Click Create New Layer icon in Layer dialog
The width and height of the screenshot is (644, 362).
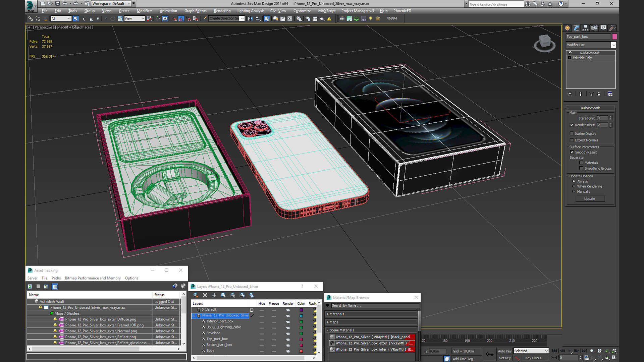tap(196, 295)
